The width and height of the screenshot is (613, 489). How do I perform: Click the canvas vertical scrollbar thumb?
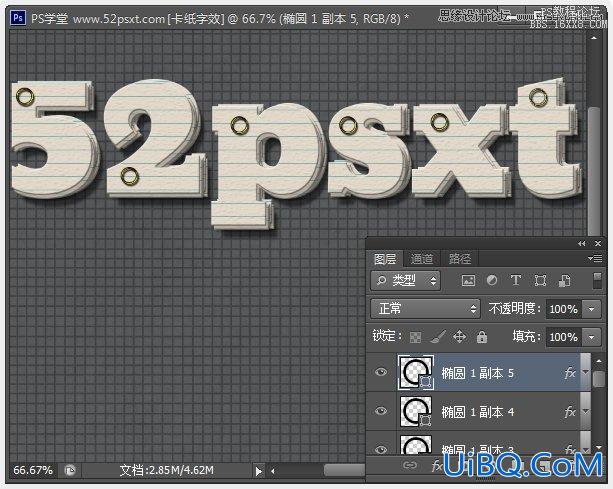tap(594, 170)
